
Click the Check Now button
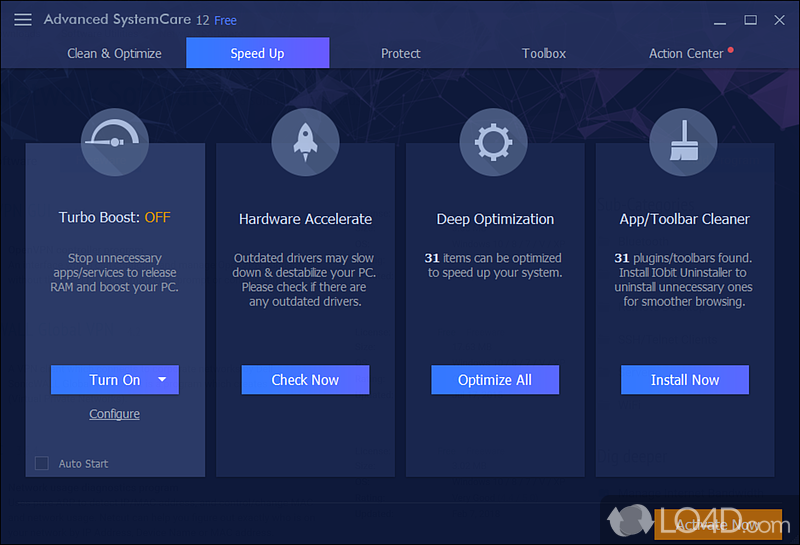pyautogui.click(x=305, y=380)
